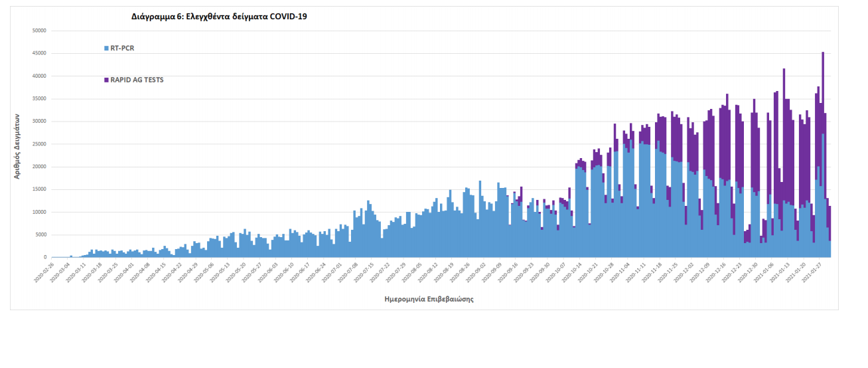Image resolution: width=868 pixels, height=368 pixels.
Task: Select the RT-PCR legend label
Action: pos(123,48)
